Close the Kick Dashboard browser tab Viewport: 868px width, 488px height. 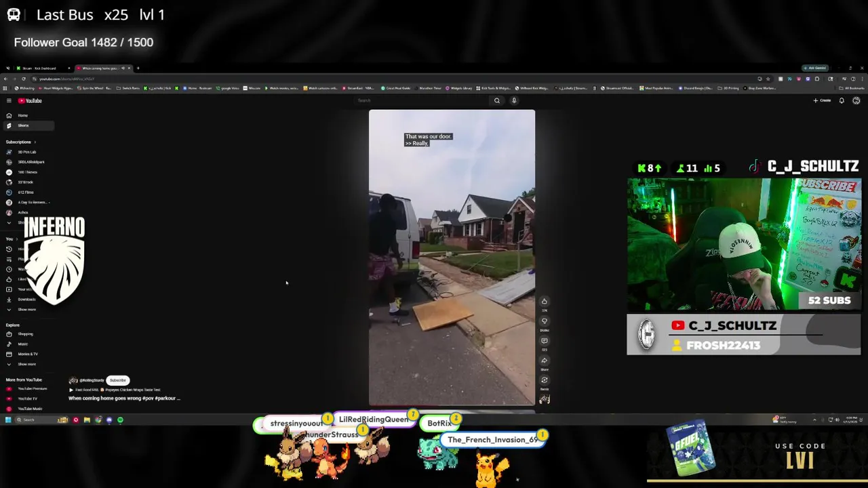[69, 68]
